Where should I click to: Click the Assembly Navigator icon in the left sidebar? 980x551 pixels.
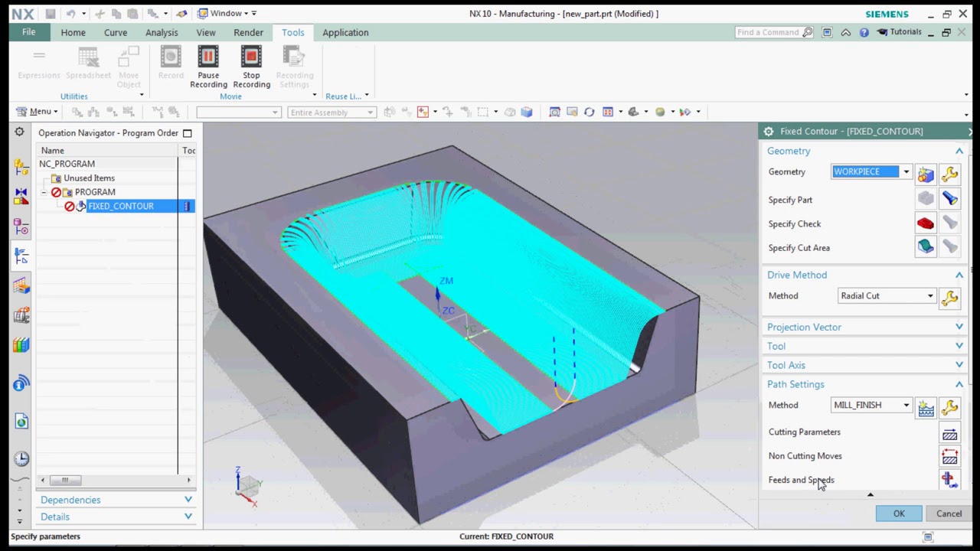pos(21,167)
